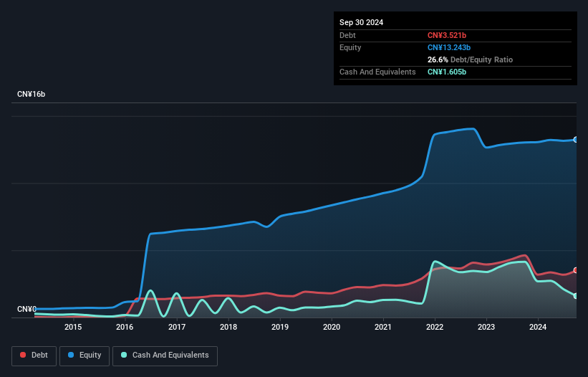
Task: Click the 2021 x-axis label
Action: (383, 327)
